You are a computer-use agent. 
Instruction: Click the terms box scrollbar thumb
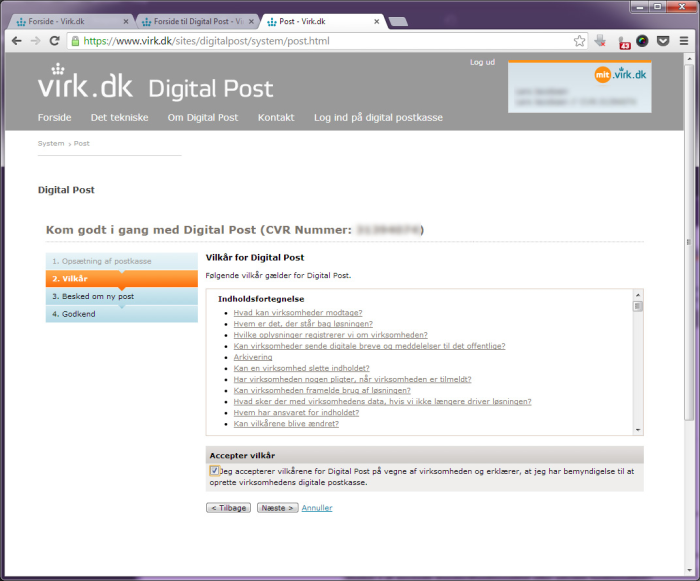pos(638,306)
